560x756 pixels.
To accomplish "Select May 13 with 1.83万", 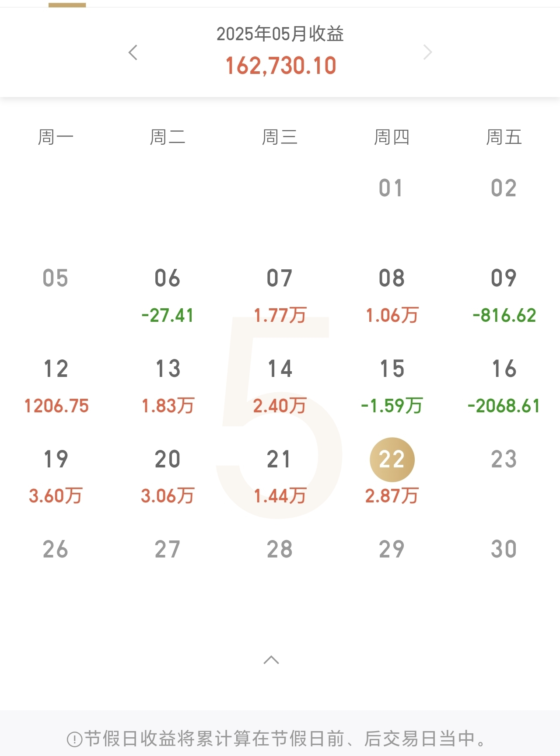I will point(168,387).
